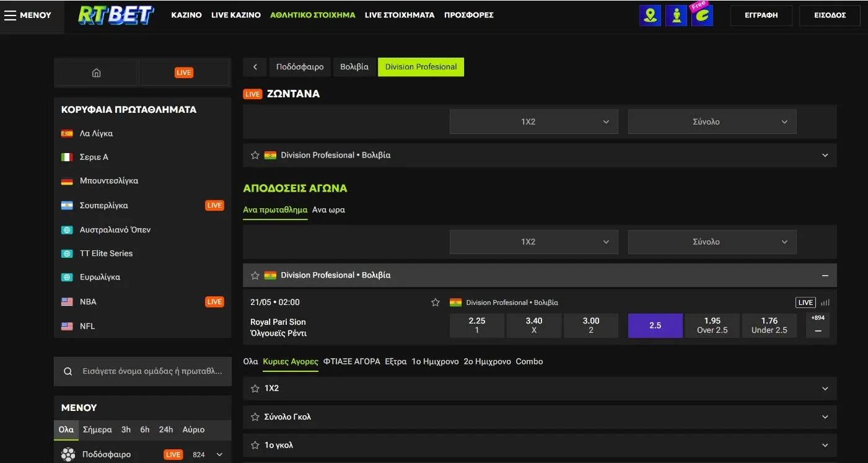868x463 pixels.
Task: Expand the Σύνολο Γκολ market chevron
Action: pyautogui.click(x=825, y=417)
